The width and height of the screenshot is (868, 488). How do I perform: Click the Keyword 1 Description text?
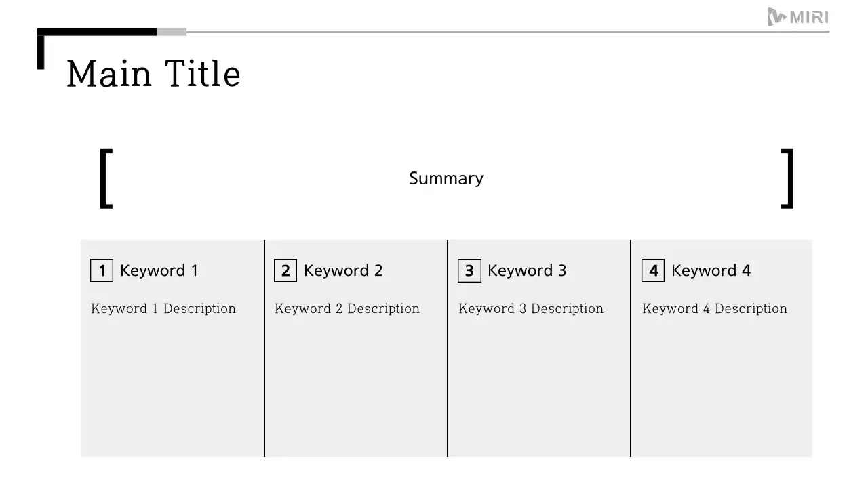coord(163,309)
